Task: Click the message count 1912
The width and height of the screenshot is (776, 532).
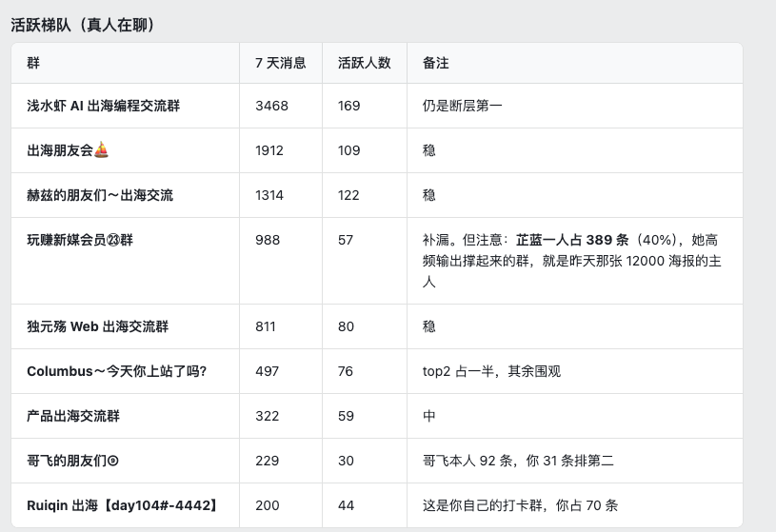Action: tap(269, 150)
